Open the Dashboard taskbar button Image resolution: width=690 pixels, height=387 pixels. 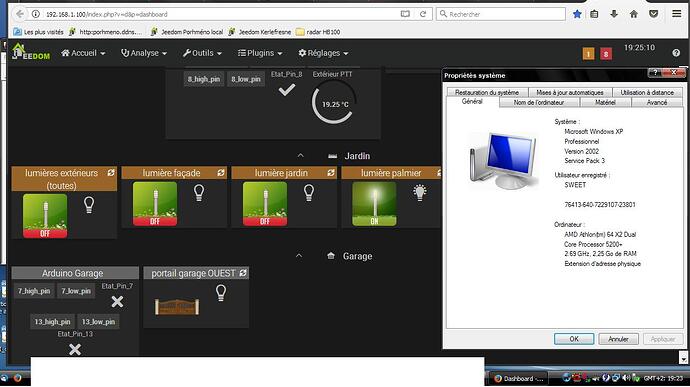tap(519, 378)
